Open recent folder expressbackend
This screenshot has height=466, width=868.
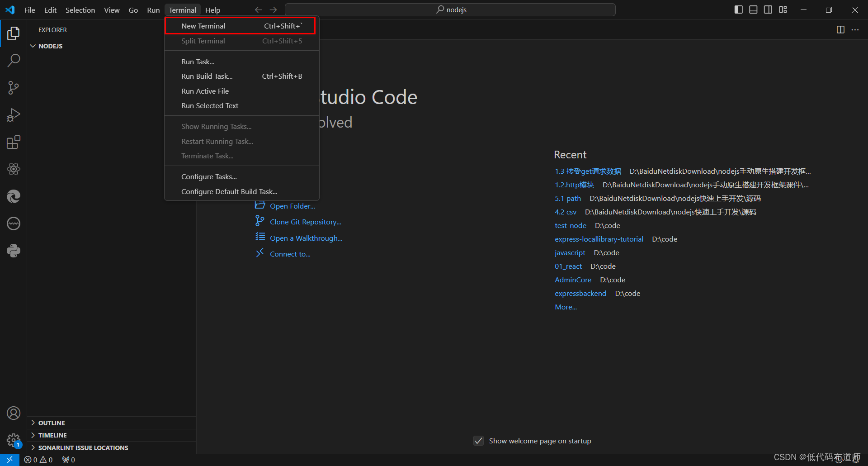[x=580, y=293]
